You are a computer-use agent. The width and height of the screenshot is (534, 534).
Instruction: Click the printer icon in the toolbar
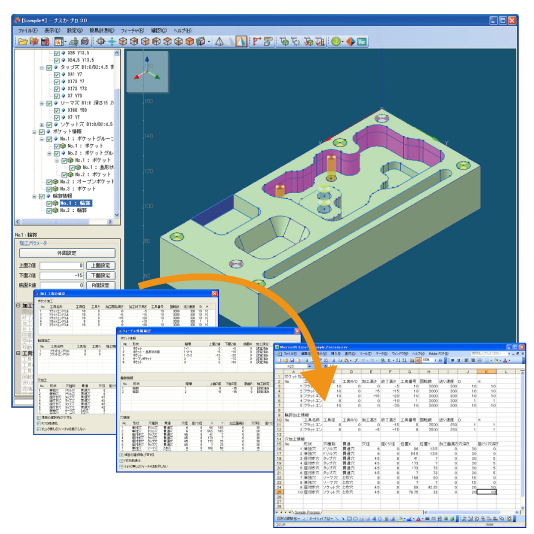pos(84,42)
